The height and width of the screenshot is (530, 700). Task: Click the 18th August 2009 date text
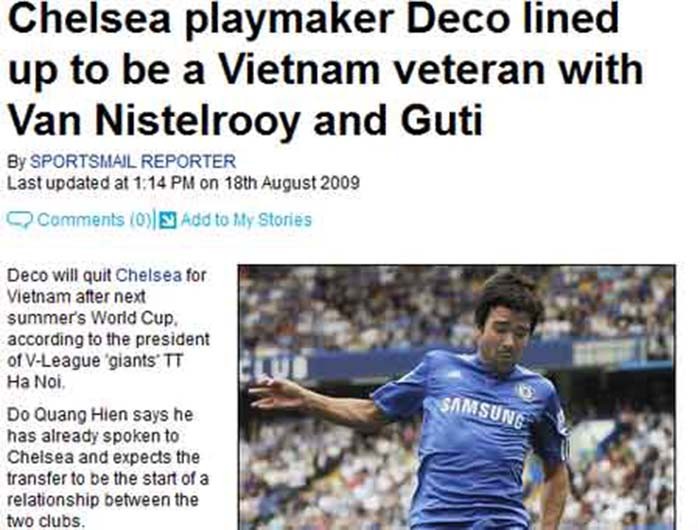(291, 183)
